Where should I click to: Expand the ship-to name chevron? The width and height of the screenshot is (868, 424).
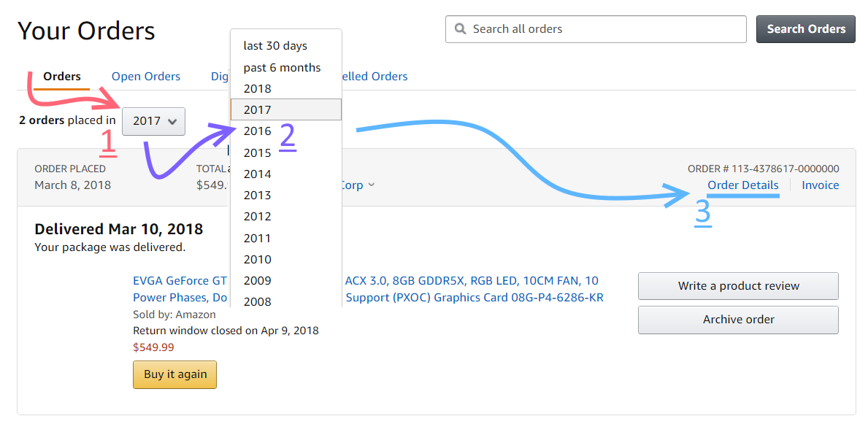pyautogui.click(x=372, y=185)
